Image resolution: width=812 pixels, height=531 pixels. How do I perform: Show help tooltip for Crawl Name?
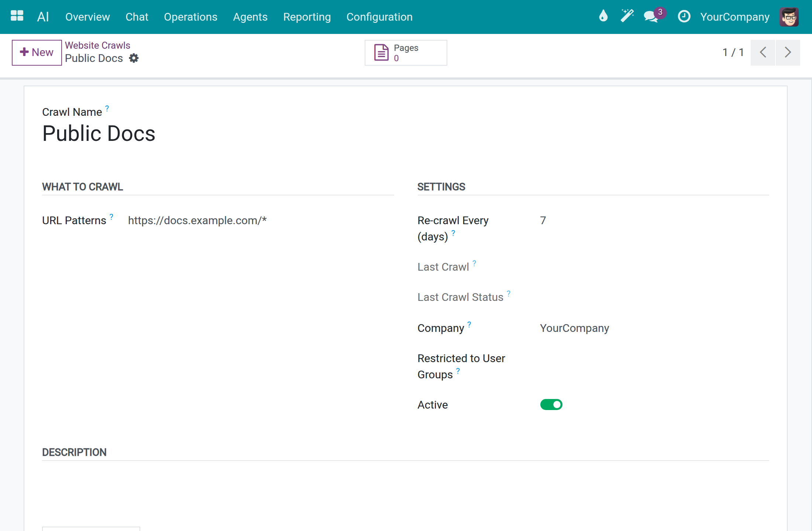pyautogui.click(x=107, y=108)
